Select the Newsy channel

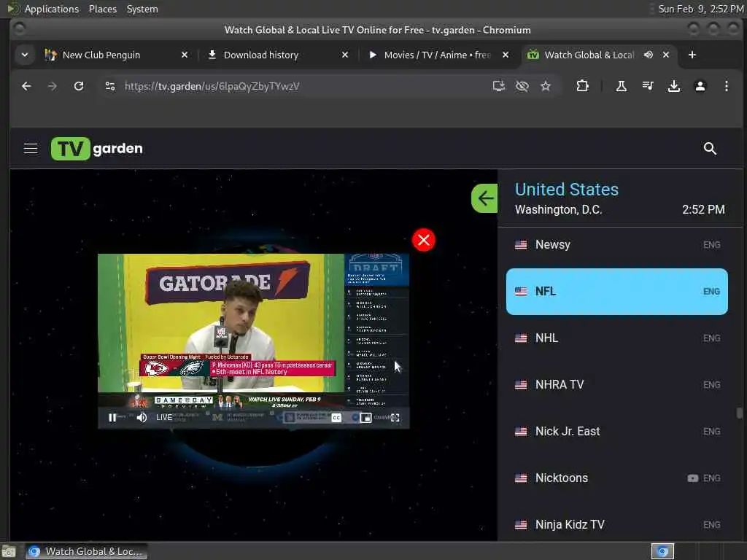tap(617, 245)
